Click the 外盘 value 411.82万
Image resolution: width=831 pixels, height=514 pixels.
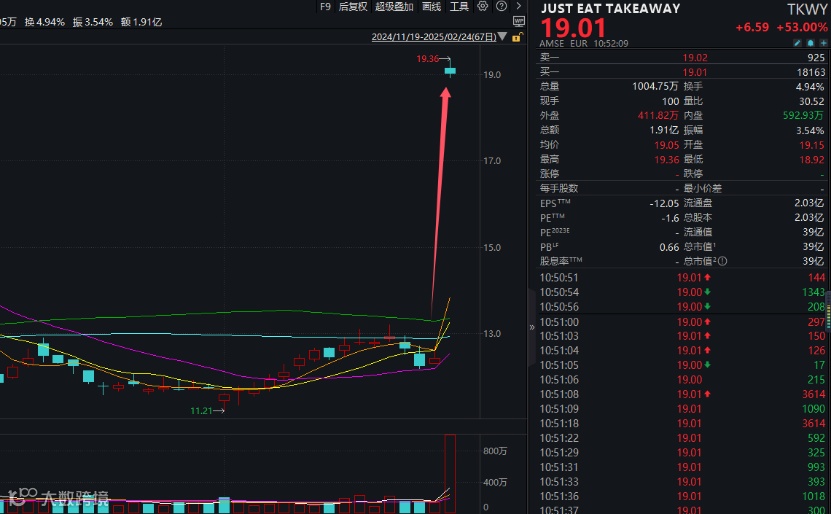(657, 116)
